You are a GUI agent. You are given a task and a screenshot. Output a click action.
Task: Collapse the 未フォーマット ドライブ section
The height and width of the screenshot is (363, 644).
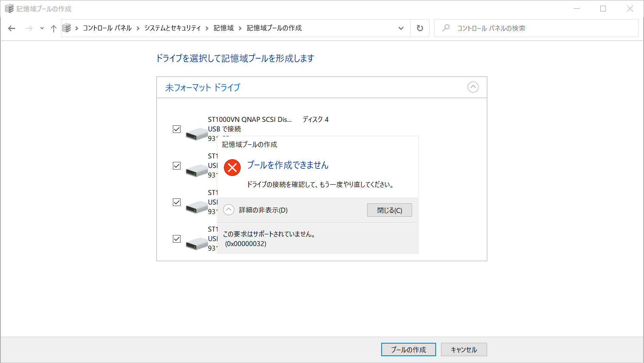click(473, 87)
